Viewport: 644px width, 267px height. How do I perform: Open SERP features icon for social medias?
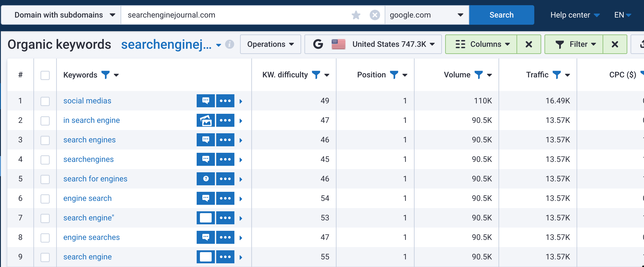[206, 101]
